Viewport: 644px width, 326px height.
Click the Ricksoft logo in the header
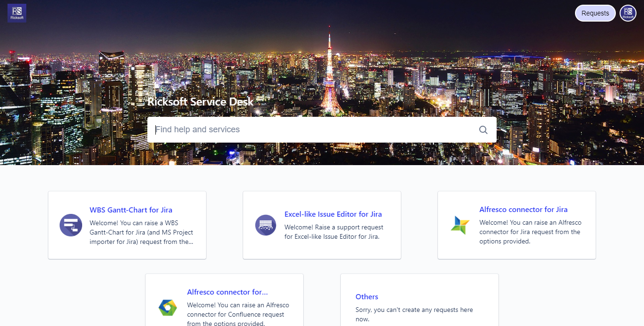point(17,13)
